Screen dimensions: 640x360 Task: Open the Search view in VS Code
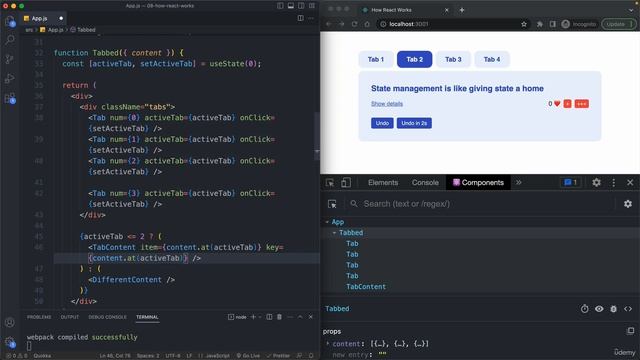pyautogui.click(x=10, y=40)
